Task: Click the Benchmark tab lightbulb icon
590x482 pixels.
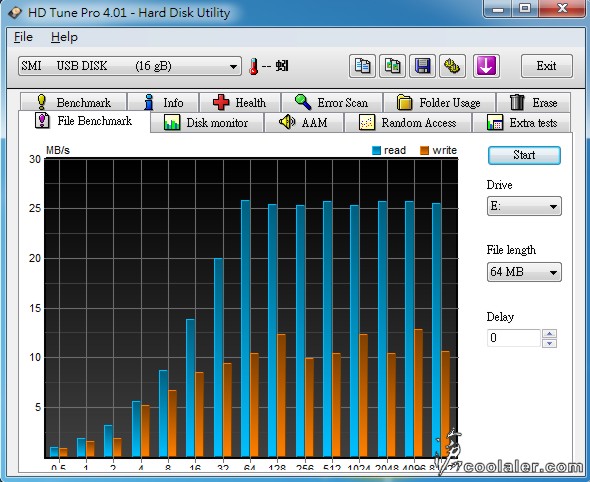Action: point(42,102)
